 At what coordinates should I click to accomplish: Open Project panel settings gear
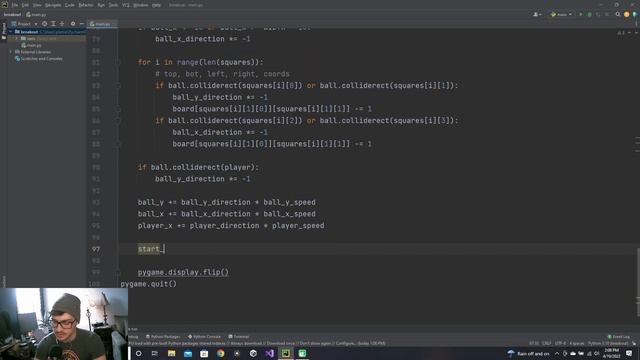tap(73, 24)
